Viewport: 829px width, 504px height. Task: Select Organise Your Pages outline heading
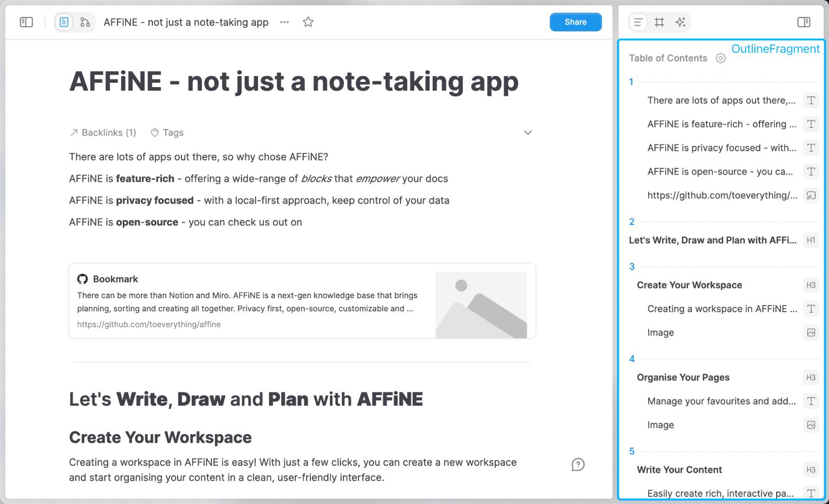coord(683,377)
